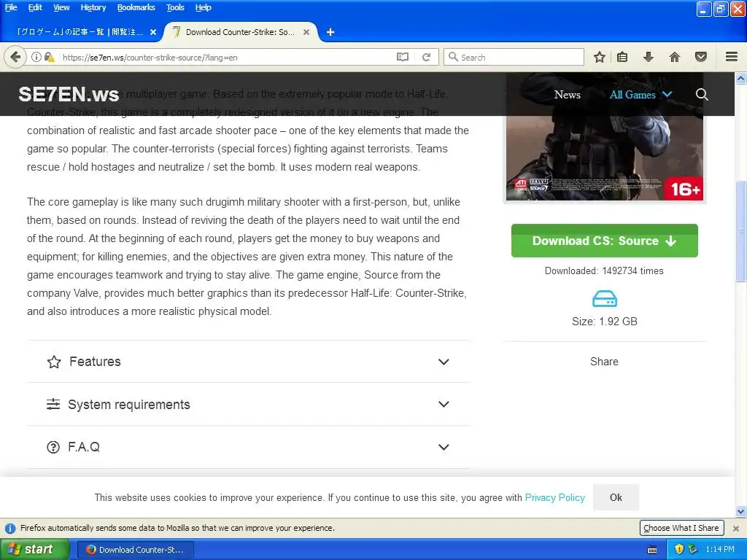The width and height of the screenshot is (747, 560).
Task: Open the Tools menu
Action: [175, 7]
